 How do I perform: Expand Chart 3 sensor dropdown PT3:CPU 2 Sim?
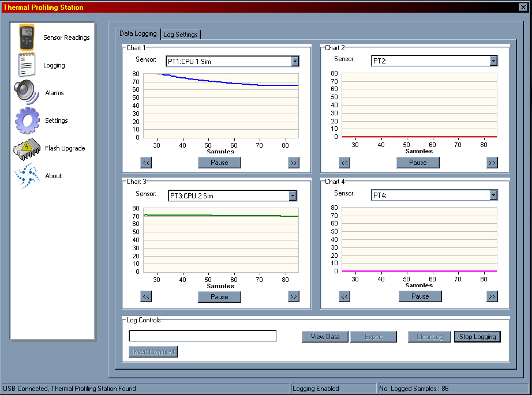[x=293, y=196]
